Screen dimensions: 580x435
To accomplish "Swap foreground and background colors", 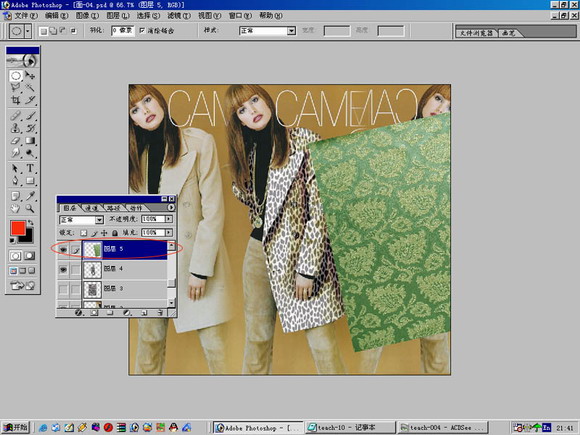I will pos(31,222).
